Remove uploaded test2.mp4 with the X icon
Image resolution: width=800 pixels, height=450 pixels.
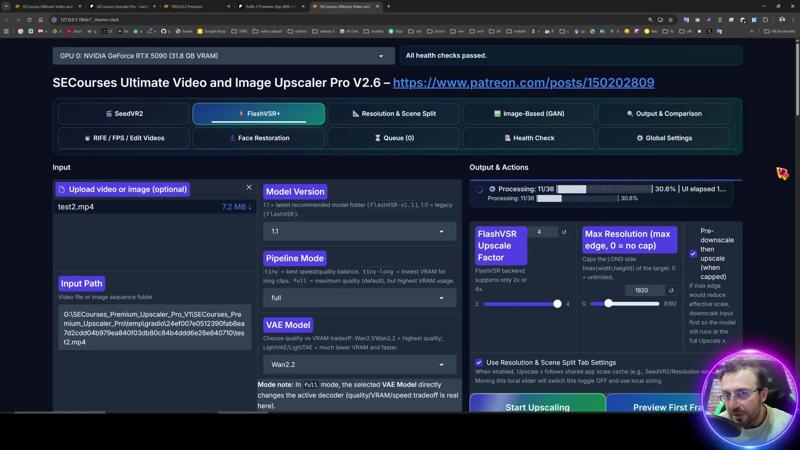coord(249,187)
